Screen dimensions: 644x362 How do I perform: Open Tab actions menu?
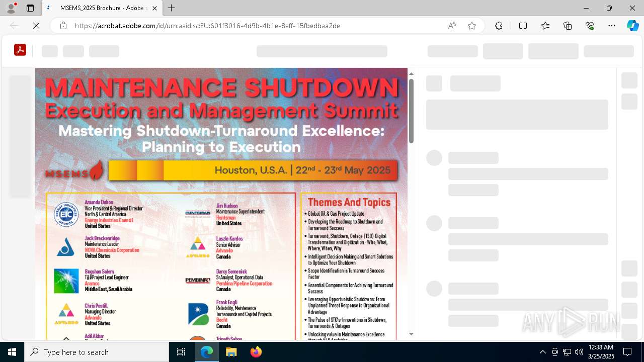[30, 8]
